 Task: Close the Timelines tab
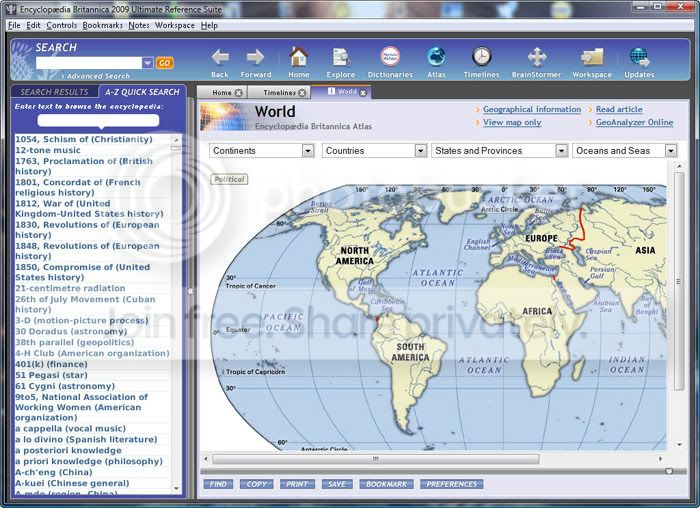point(302,93)
